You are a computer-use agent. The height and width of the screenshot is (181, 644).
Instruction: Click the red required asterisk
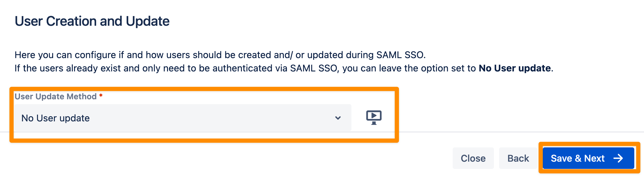(101, 96)
